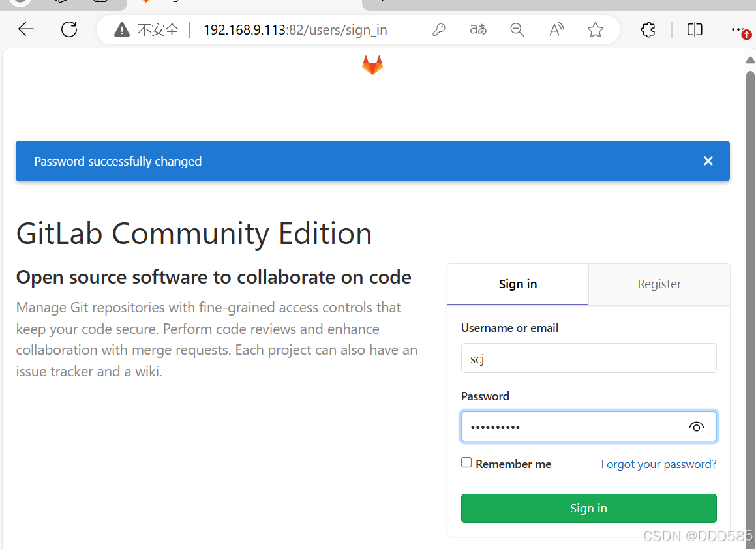The image size is (756, 549).
Task: Check the Remember me checkbox
Action: click(x=466, y=463)
